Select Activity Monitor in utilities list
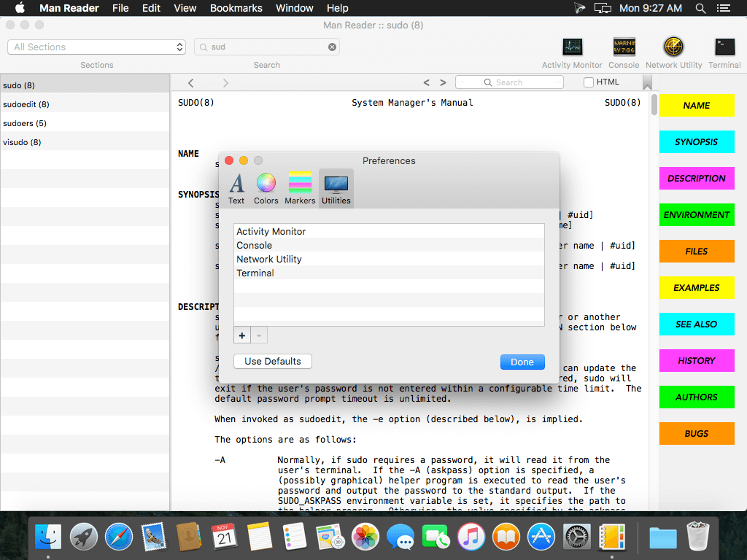Image resolution: width=747 pixels, height=560 pixels. [x=389, y=231]
